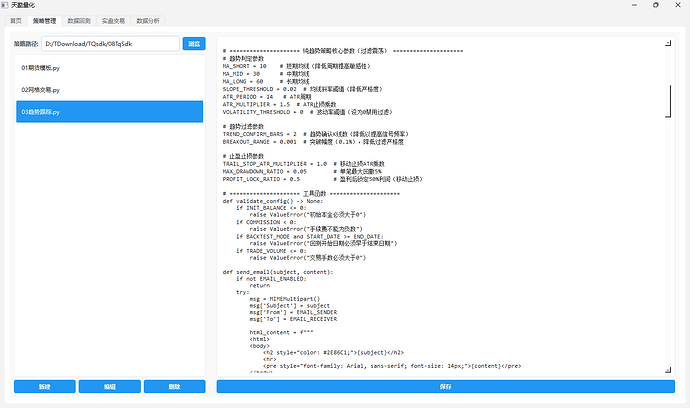Switch to the 策略管理 tab
The image size is (690, 408).
44,20
